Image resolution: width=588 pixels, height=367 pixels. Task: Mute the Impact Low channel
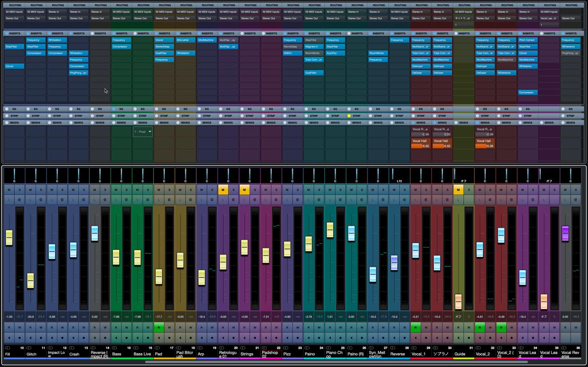(52, 190)
